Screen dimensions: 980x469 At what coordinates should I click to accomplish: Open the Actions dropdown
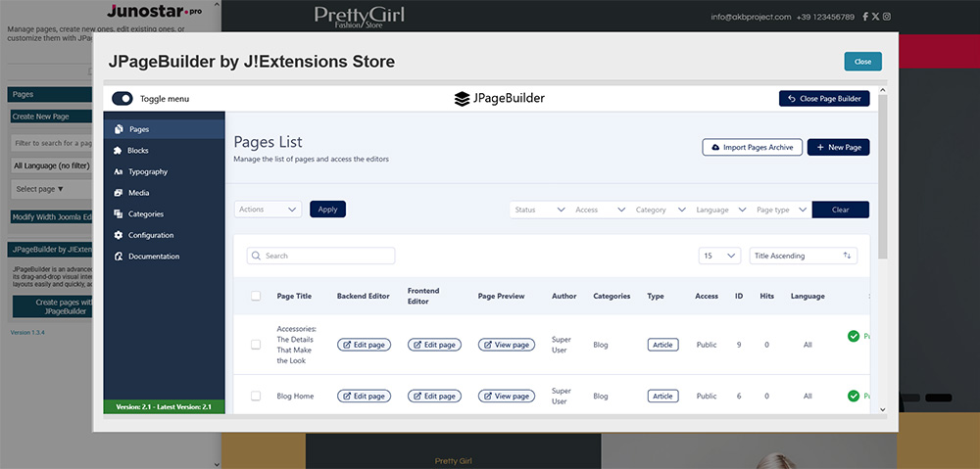pyautogui.click(x=269, y=210)
